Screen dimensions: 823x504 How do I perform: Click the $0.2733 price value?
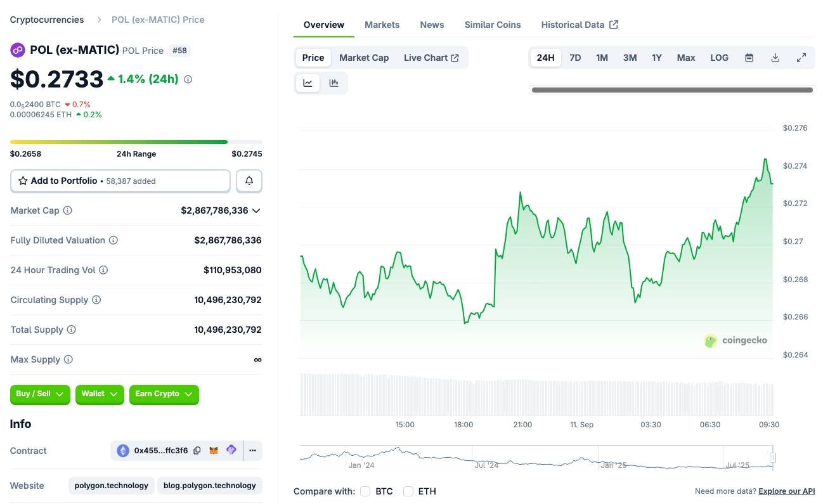coord(56,79)
